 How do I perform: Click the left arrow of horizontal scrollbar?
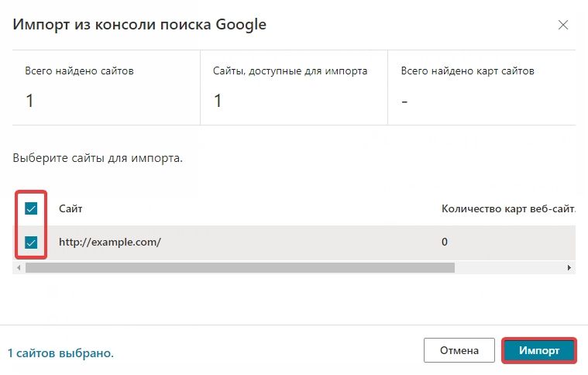pyautogui.click(x=19, y=268)
